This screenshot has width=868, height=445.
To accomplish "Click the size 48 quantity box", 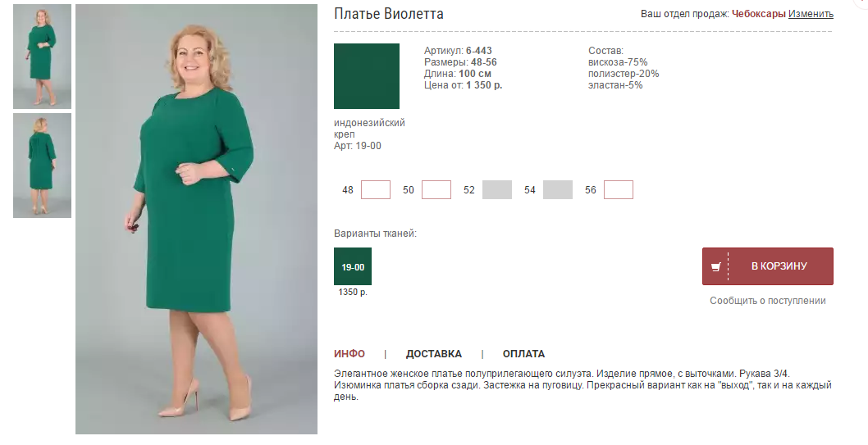I will coord(375,189).
